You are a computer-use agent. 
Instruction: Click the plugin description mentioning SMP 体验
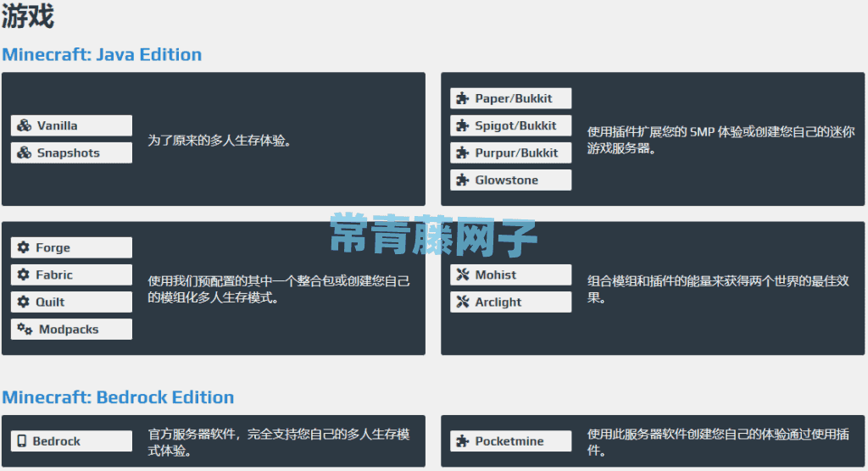coord(721,140)
